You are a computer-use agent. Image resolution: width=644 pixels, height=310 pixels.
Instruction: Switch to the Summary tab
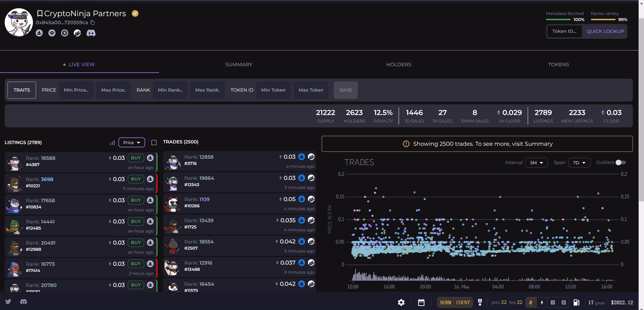pos(238,65)
